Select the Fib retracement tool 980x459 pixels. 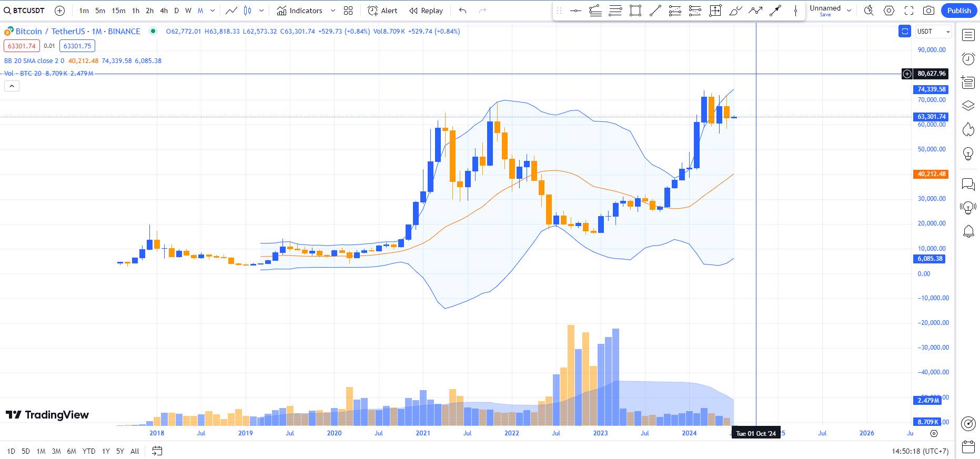pyautogui.click(x=675, y=11)
